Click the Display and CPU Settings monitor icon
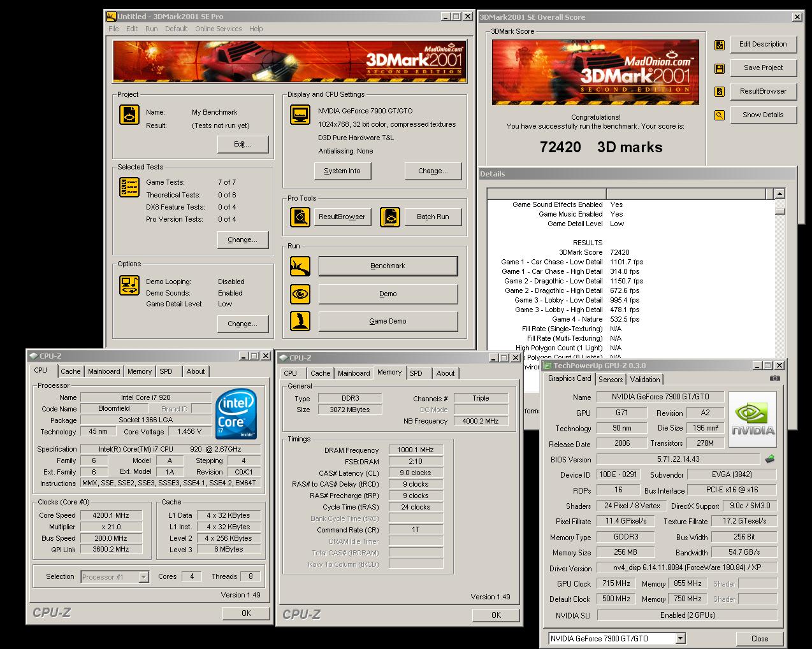Image resolution: width=812 pixels, height=649 pixels. [300, 115]
